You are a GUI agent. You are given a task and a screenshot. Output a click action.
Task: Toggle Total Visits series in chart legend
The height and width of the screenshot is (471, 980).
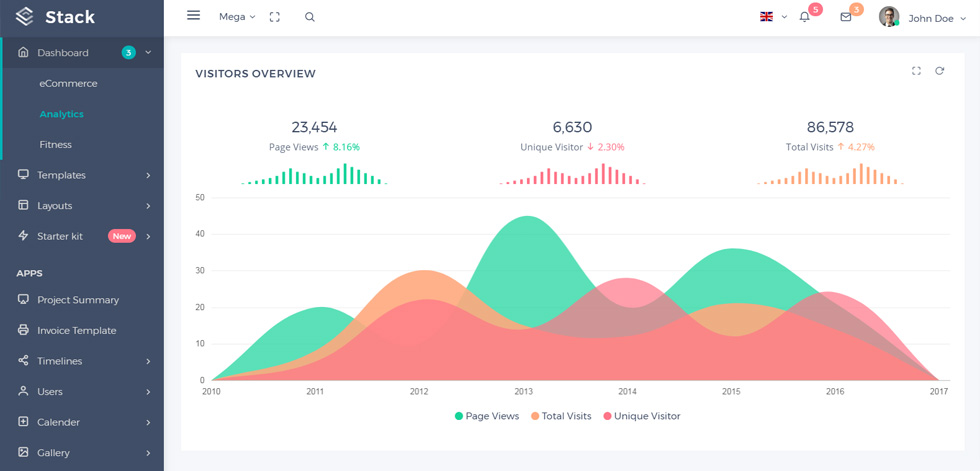(561, 416)
